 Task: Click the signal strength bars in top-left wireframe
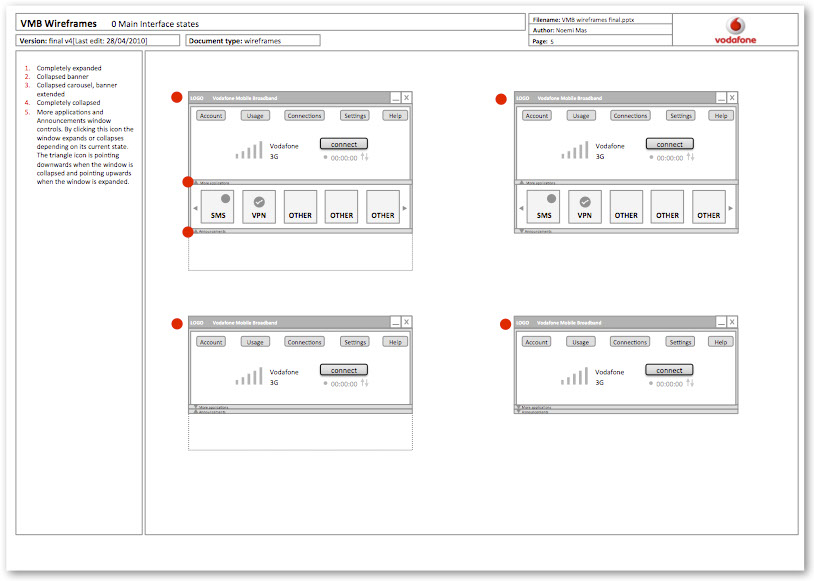coord(250,151)
